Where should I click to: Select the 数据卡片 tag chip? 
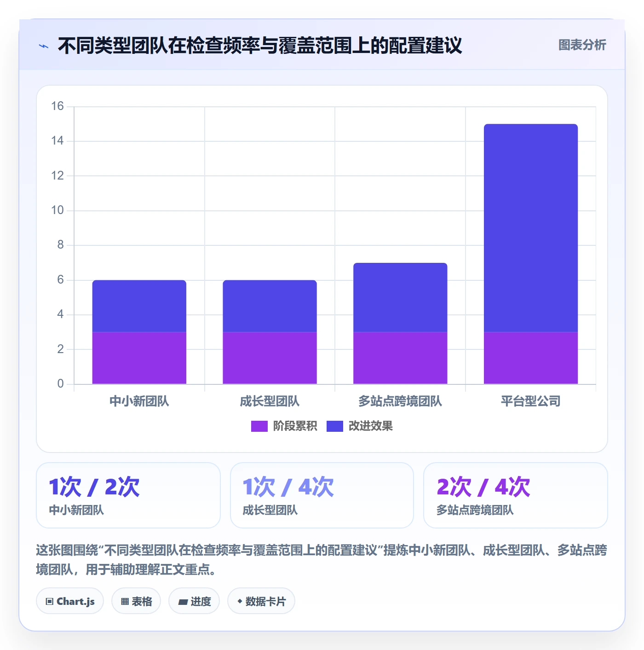pos(261,601)
